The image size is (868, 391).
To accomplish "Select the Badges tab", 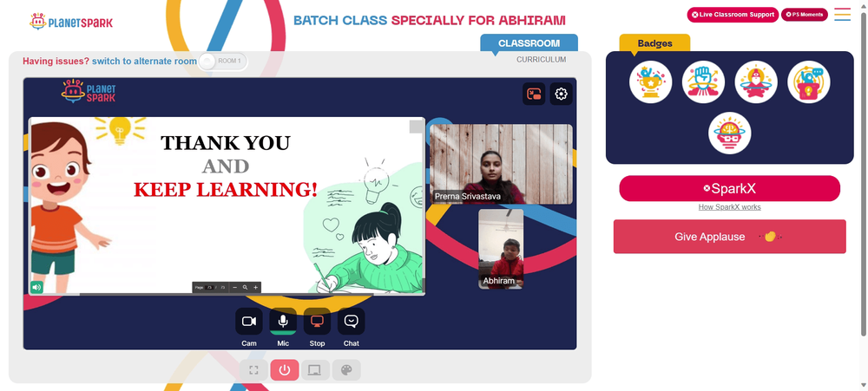I will point(654,43).
